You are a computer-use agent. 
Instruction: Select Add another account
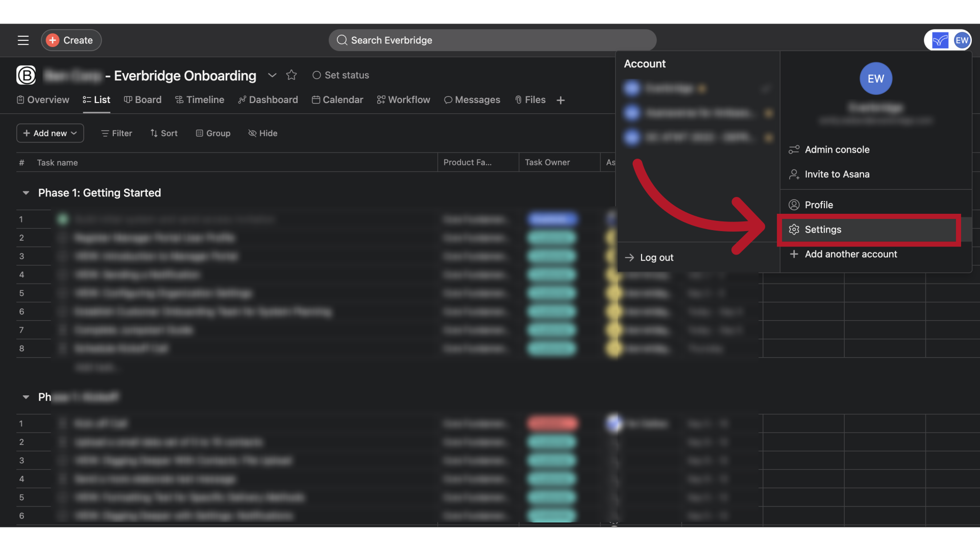875,254
